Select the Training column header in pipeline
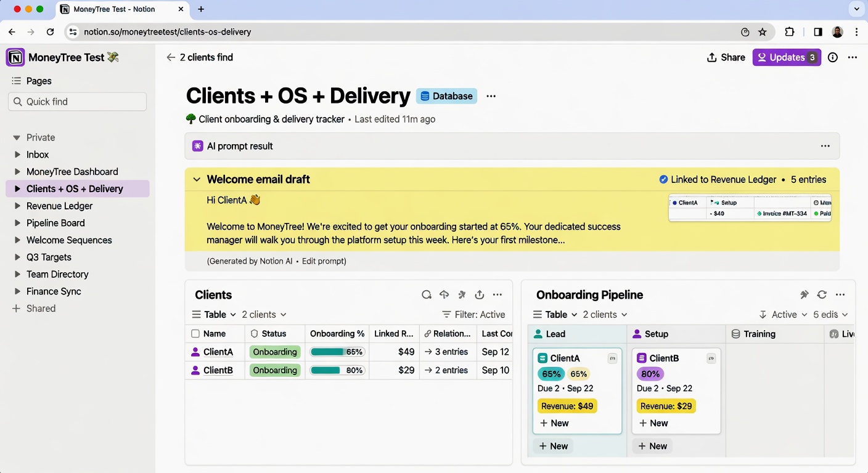This screenshot has height=473, width=868. [775, 334]
